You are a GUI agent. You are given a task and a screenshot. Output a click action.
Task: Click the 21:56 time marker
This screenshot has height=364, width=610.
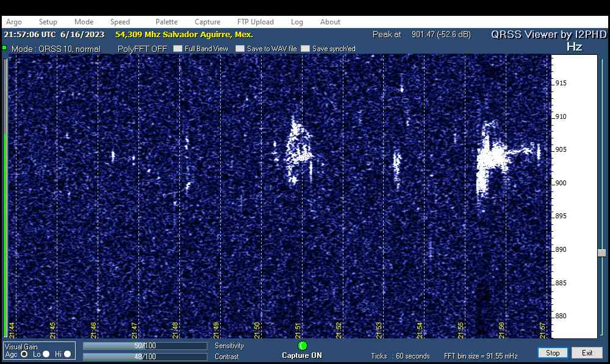[501, 330]
